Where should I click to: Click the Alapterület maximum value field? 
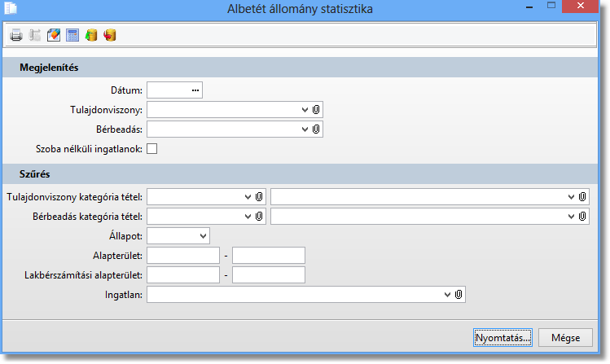269,256
